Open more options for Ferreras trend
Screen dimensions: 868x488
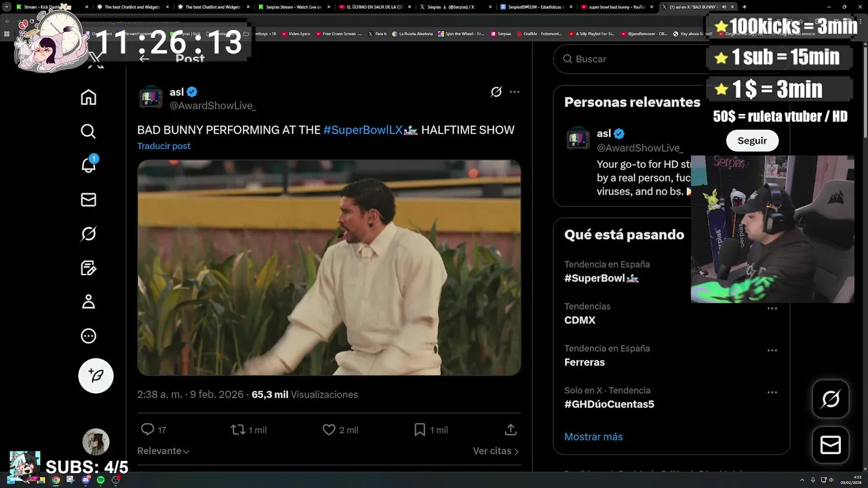772,350
